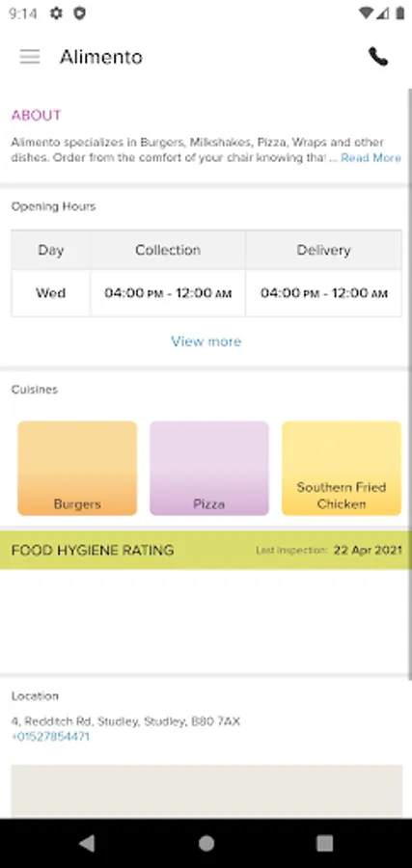The image size is (412, 868).
Task: Open the hamburger navigation menu
Action: point(29,57)
